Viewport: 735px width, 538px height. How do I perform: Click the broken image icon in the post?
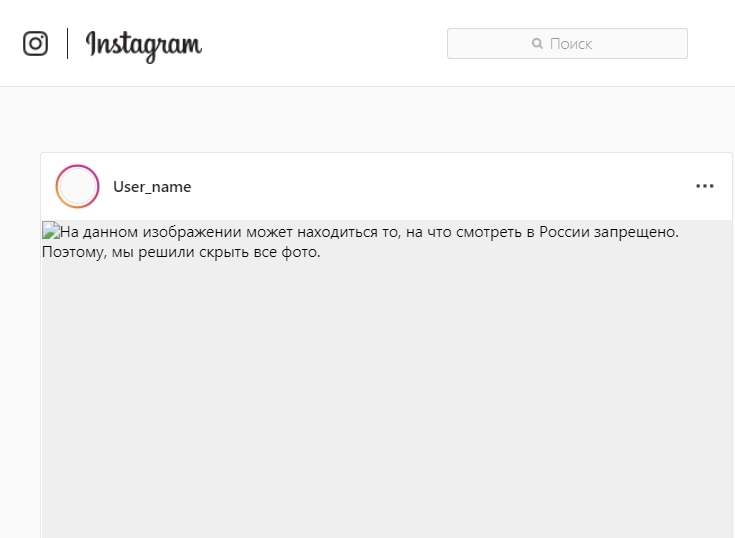[x=51, y=230]
